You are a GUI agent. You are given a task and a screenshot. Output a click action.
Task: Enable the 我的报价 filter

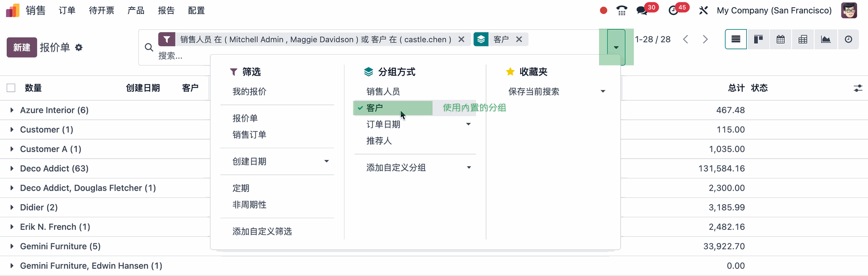click(x=249, y=92)
